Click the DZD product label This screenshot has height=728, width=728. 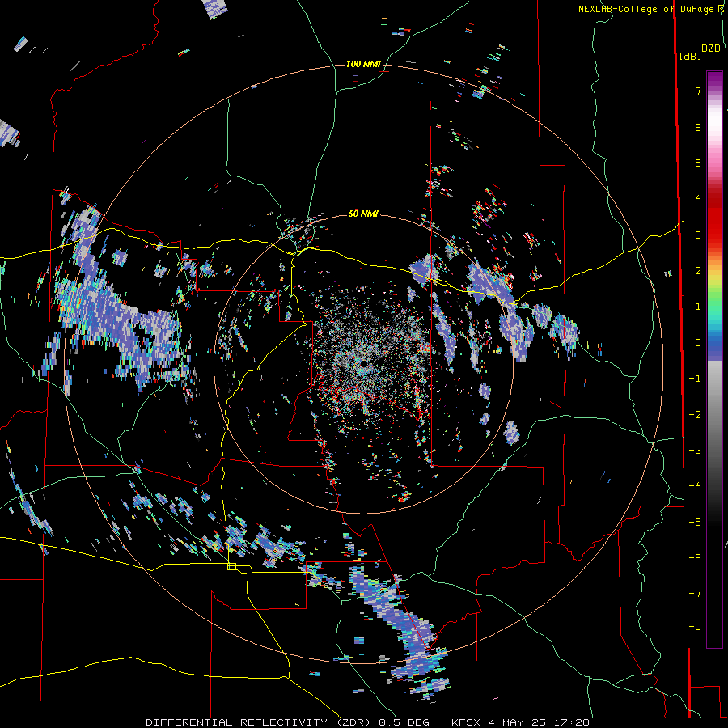(x=711, y=49)
